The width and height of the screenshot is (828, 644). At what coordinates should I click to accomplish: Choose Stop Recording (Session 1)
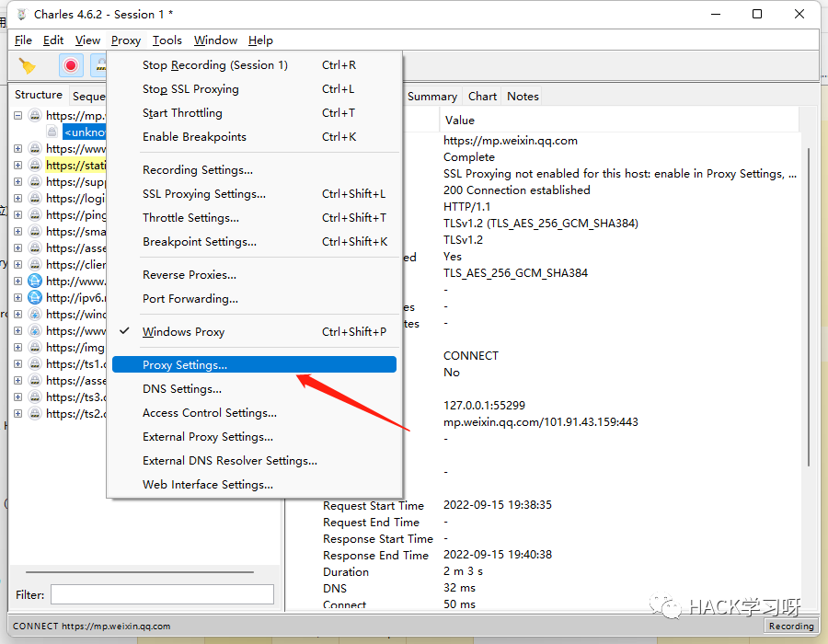pos(254,65)
